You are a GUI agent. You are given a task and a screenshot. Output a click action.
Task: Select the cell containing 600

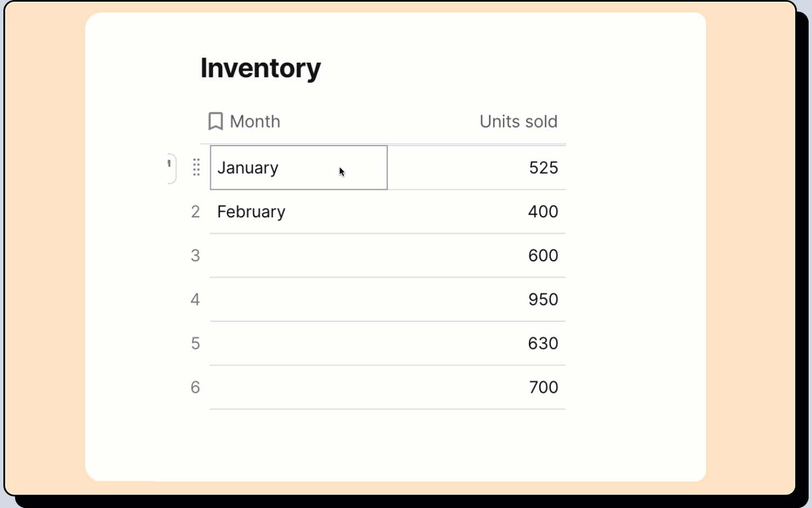[476, 256]
